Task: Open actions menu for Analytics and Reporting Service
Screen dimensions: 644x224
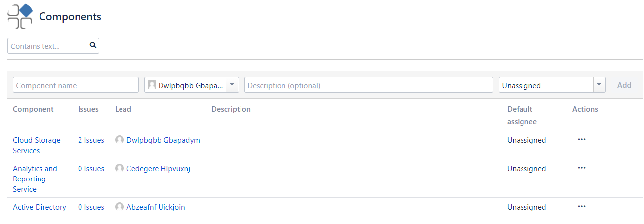Action: pyautogui.click(x=581, y=168)
